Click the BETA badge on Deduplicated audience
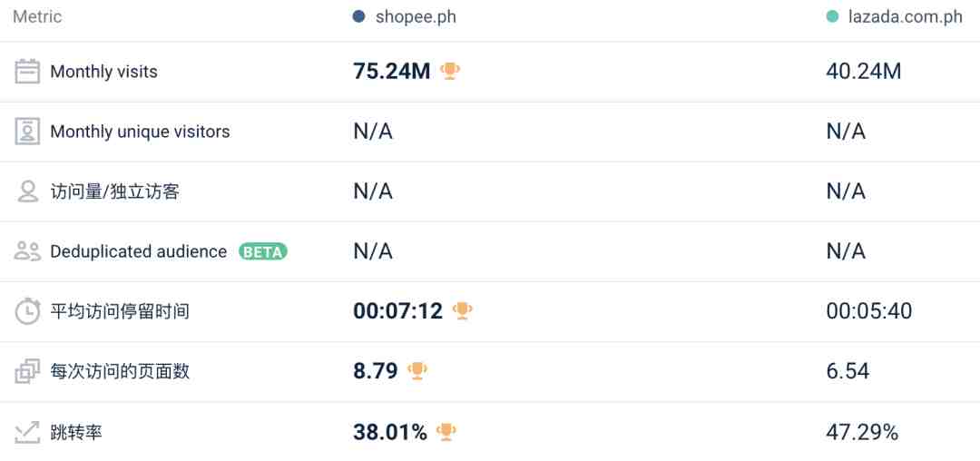980x461 pixels. point(263,251)
